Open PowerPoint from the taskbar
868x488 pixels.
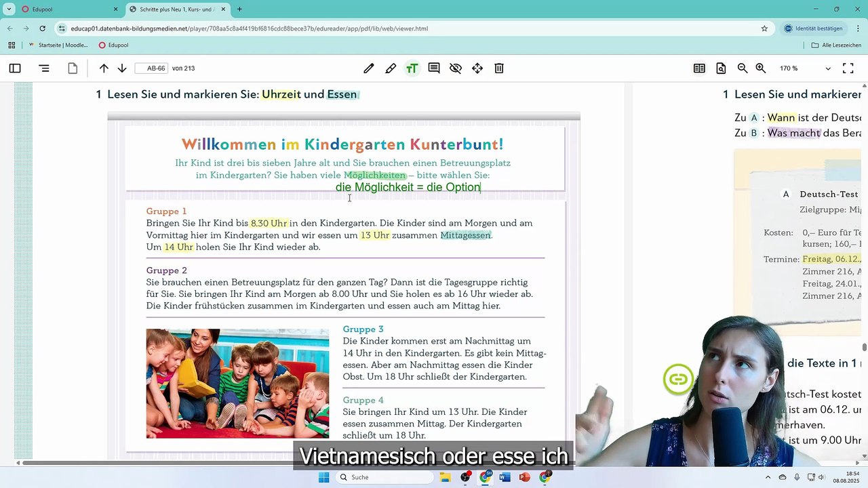[524, 477]
